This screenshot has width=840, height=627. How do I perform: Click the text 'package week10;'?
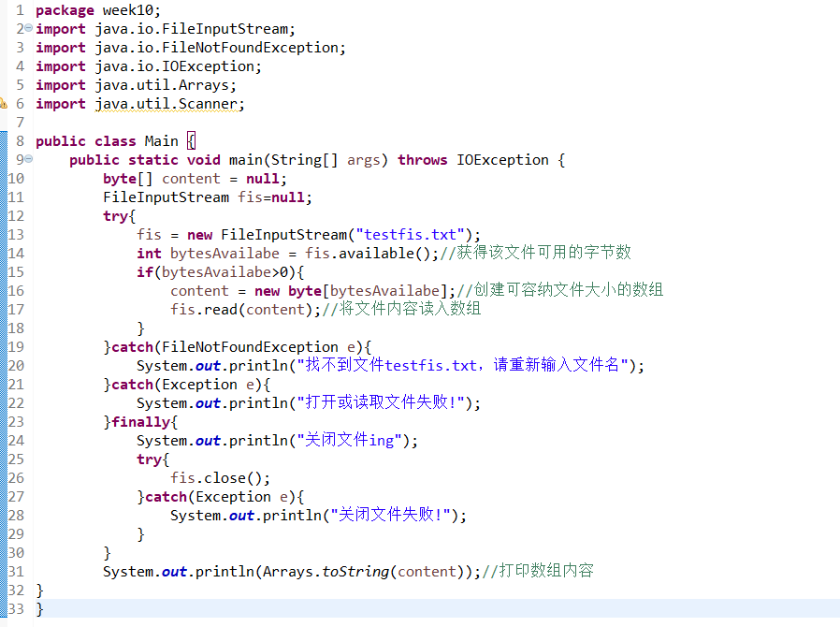98,10
